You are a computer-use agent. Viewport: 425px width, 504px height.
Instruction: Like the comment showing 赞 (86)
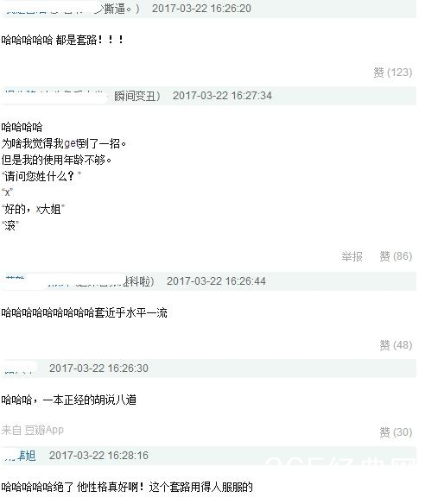pyautogui.click(x=396, y=256)
